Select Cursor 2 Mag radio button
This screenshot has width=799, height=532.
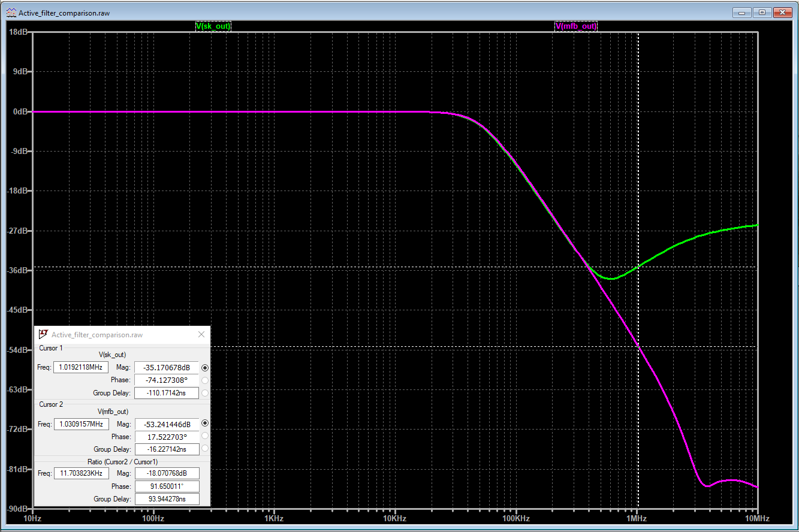pyautogui.click(x=205, y=424)
